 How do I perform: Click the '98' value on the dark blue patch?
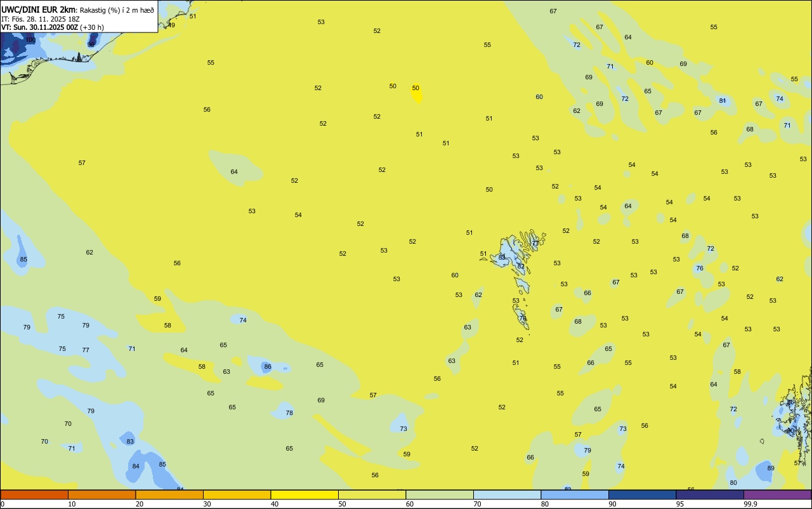pyautogui.click(x=91, y=44)
